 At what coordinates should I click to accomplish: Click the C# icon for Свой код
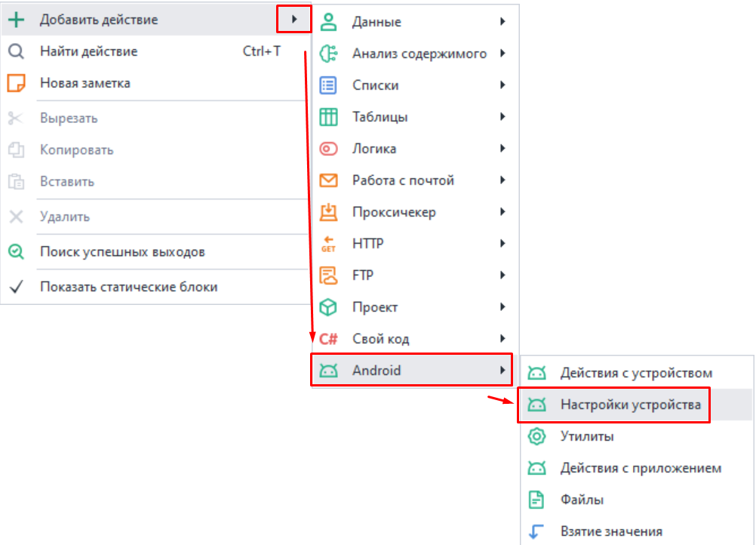(x=328, y=339)
